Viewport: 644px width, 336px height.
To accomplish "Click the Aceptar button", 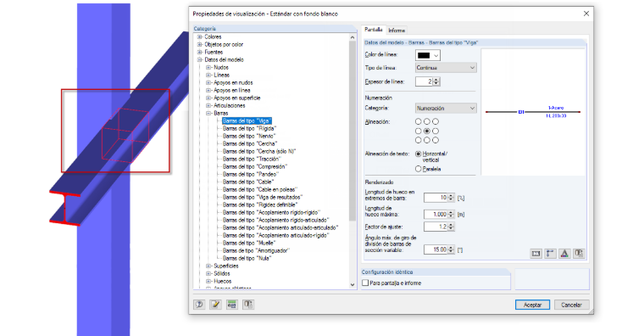I will 532,305.
